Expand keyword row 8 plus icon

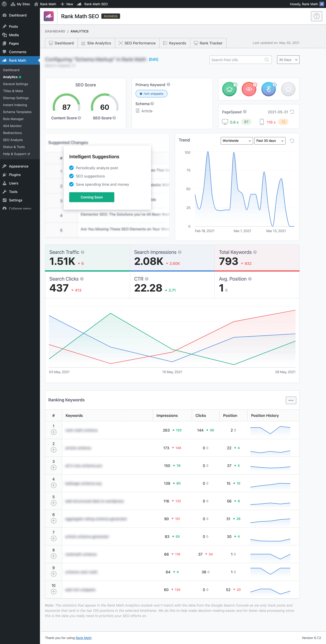(x=54, y=556)
